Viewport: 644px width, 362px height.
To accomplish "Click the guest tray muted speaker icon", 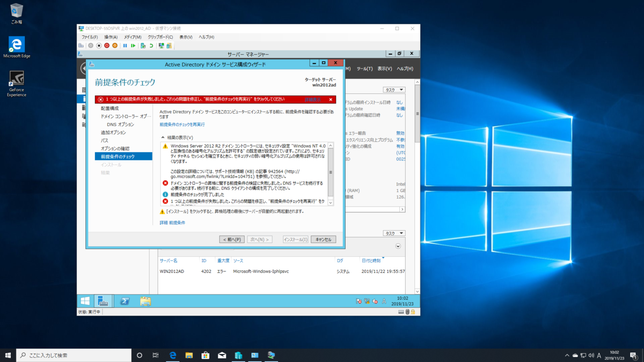I will [375, 301].
